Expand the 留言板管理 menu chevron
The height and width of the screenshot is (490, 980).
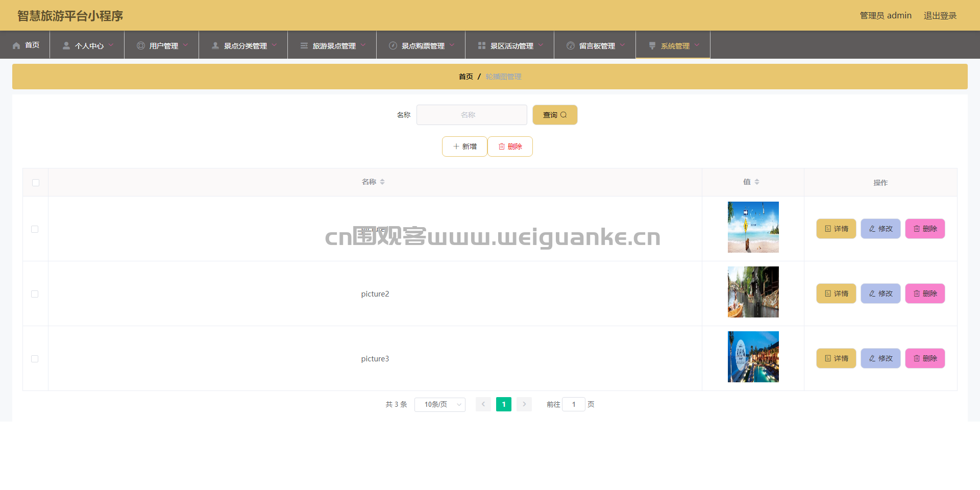tap(622, 45)
